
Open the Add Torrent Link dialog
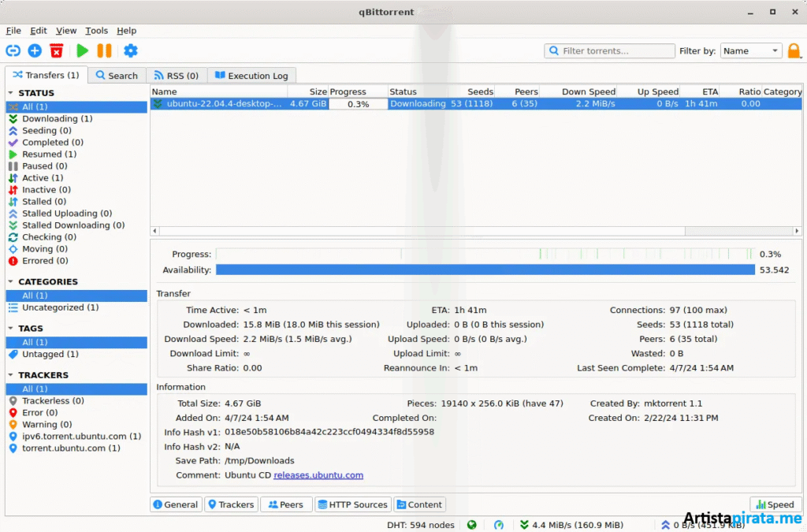tap(13, 50)
